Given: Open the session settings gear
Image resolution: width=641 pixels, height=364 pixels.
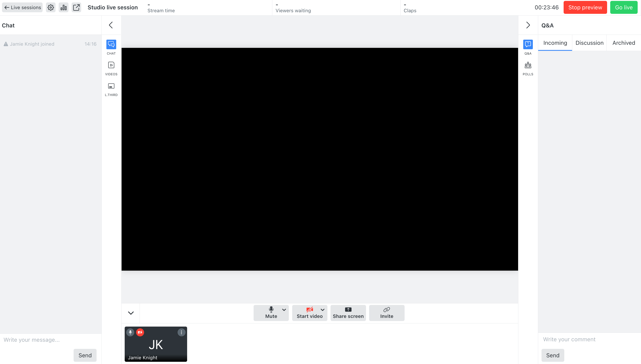Looking at the screenshot, I should tap(51, 7).
